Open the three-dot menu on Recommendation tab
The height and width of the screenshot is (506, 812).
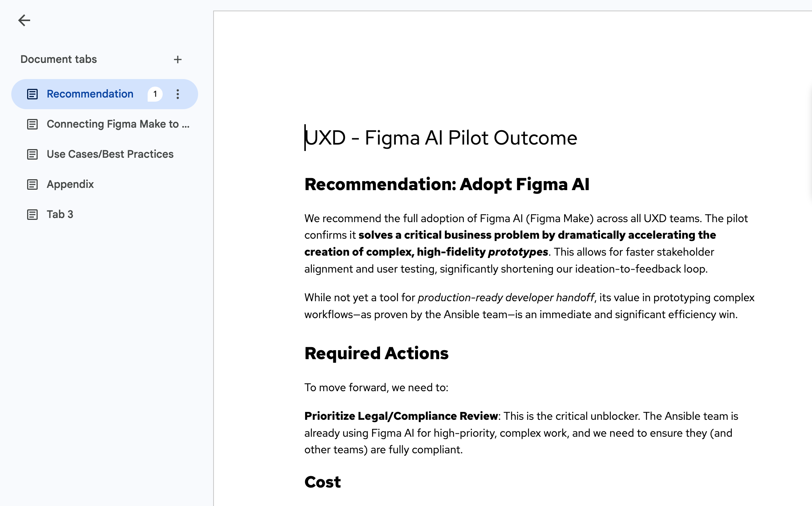click(x=177, y=94)
